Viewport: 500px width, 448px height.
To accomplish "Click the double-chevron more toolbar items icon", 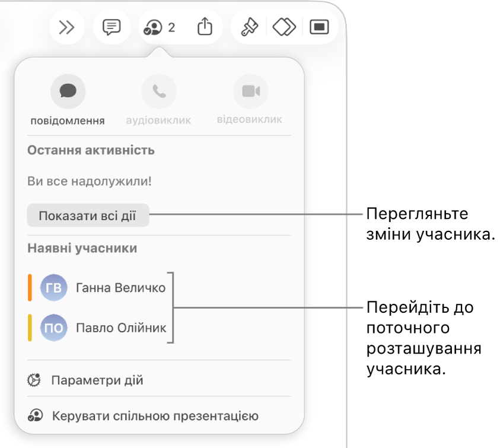I will [66, 27].
